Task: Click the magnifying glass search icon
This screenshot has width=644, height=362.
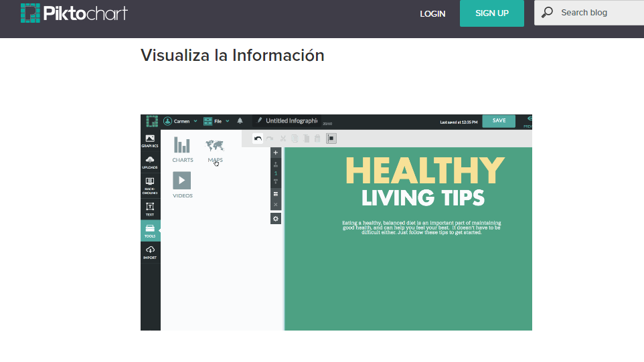Action: click(547, 12)
